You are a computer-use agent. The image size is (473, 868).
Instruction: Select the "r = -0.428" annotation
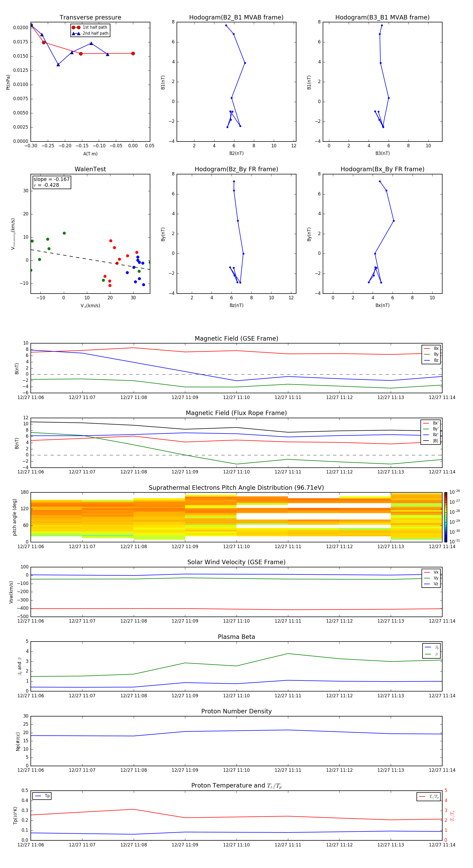[47, 185]
